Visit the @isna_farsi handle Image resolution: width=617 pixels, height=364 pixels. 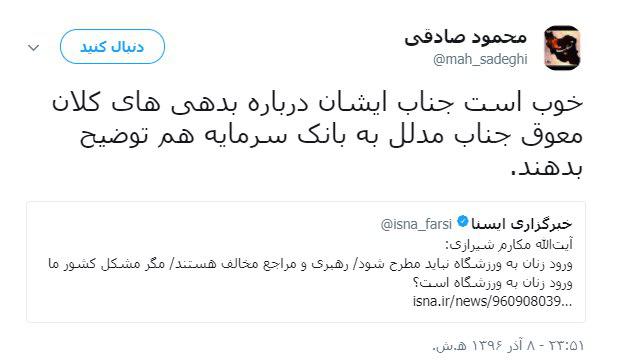coord(416,224)
